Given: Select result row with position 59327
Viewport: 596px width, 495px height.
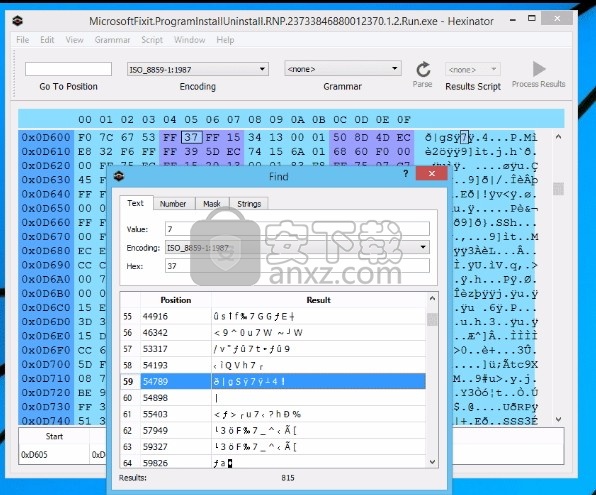Looking at the screenshot, I should (273, 447).
